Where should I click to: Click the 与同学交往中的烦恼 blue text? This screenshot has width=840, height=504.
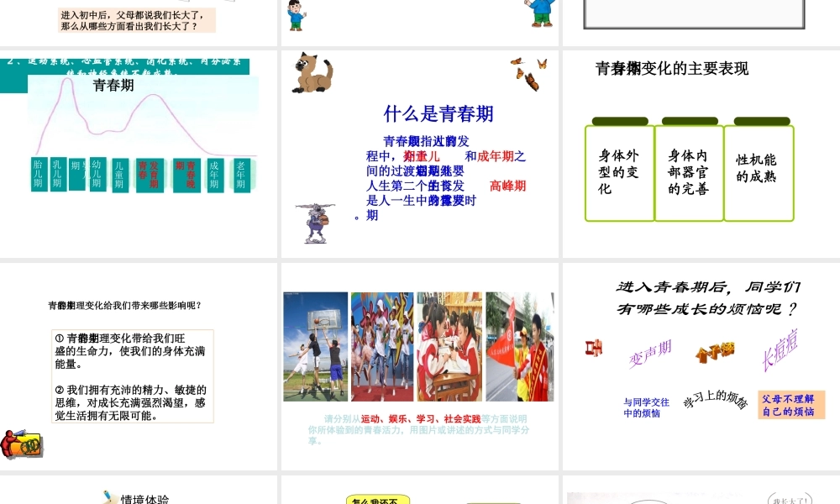[646, 407]
